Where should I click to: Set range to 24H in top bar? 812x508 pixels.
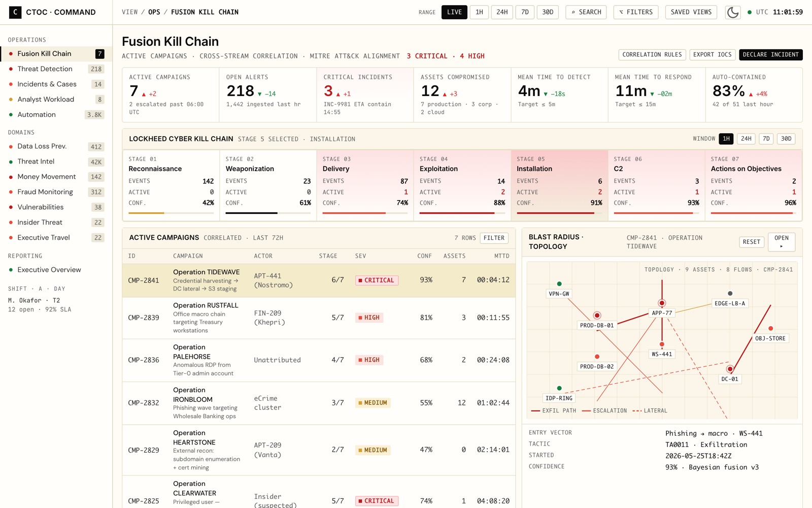[x=502, y=12]
